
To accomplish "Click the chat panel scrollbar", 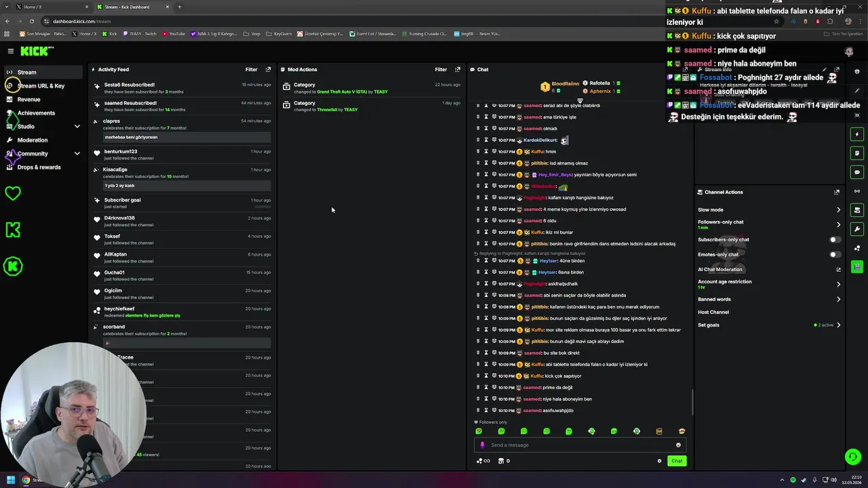I will pos(692,402).
